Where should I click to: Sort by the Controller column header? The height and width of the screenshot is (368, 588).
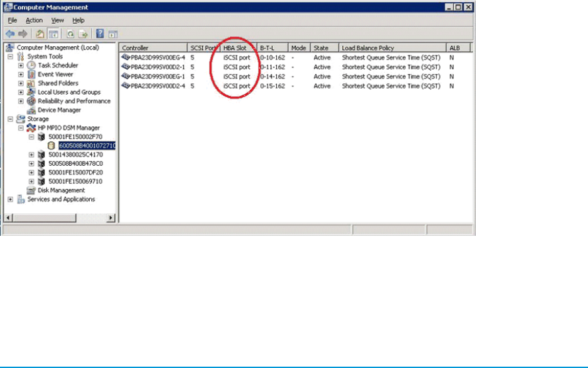(153, 48)
